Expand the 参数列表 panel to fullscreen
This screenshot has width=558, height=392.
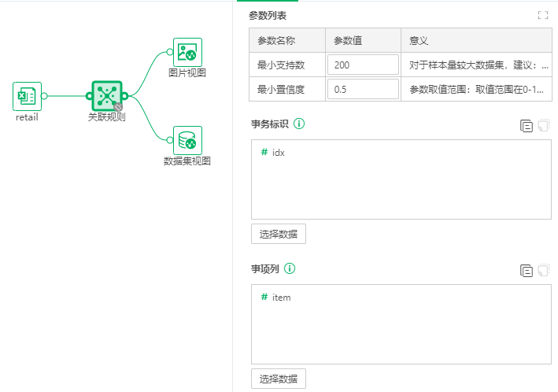point(542,16)
